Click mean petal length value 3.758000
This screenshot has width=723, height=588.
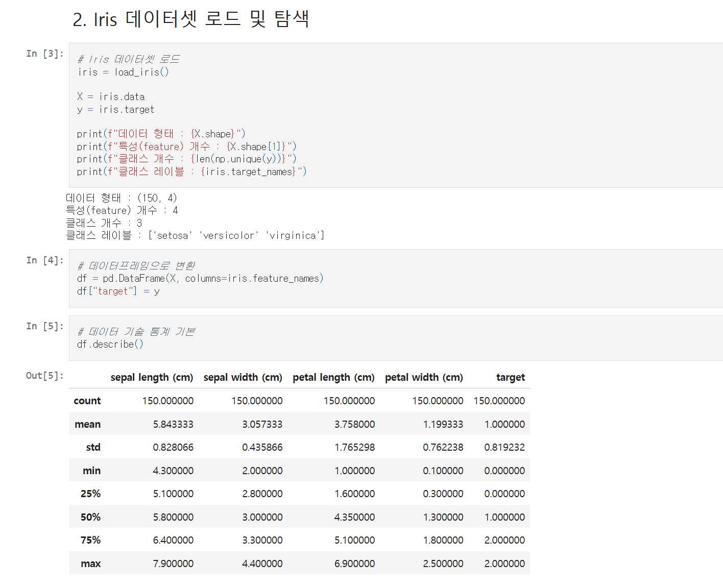355,424
